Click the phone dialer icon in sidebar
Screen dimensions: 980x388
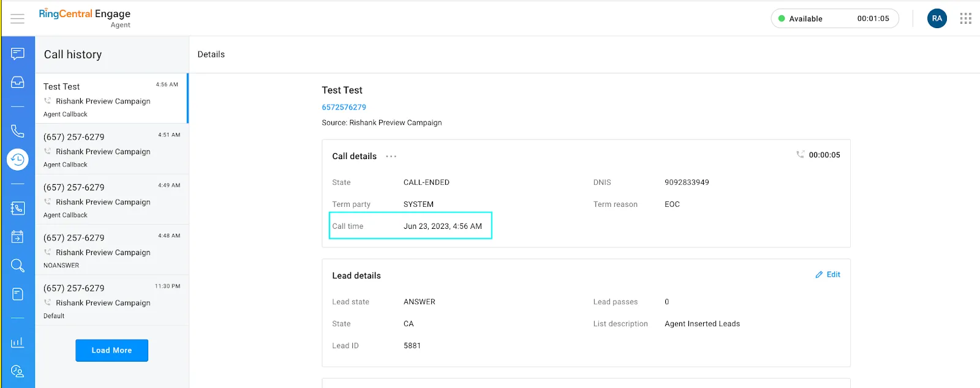(18, 131)
